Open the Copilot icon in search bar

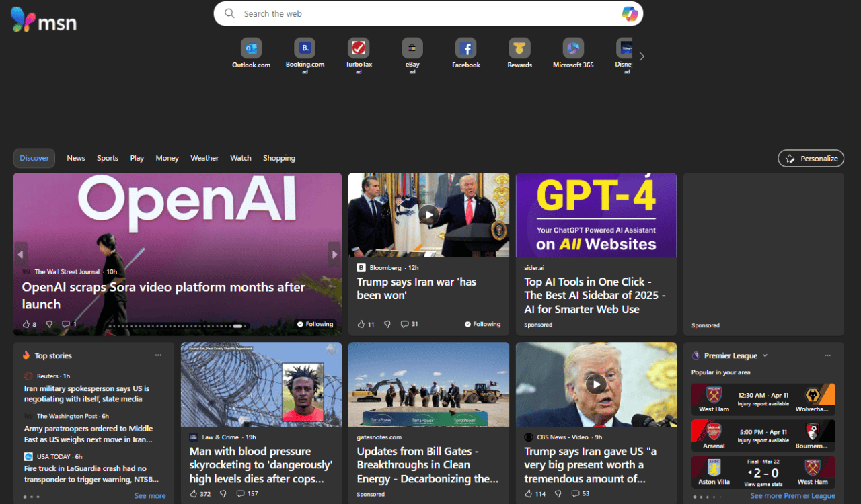click(x=630, y=13)
